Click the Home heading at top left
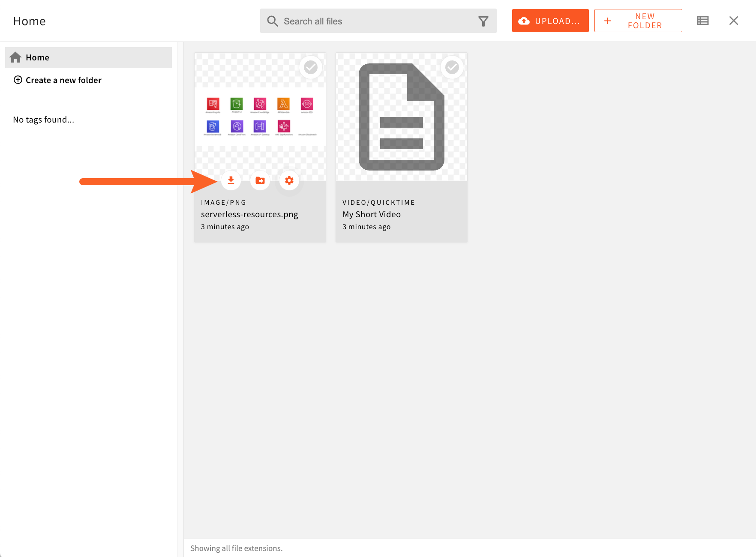This screenshot has width=756, height=557. (x=29, y=21)
